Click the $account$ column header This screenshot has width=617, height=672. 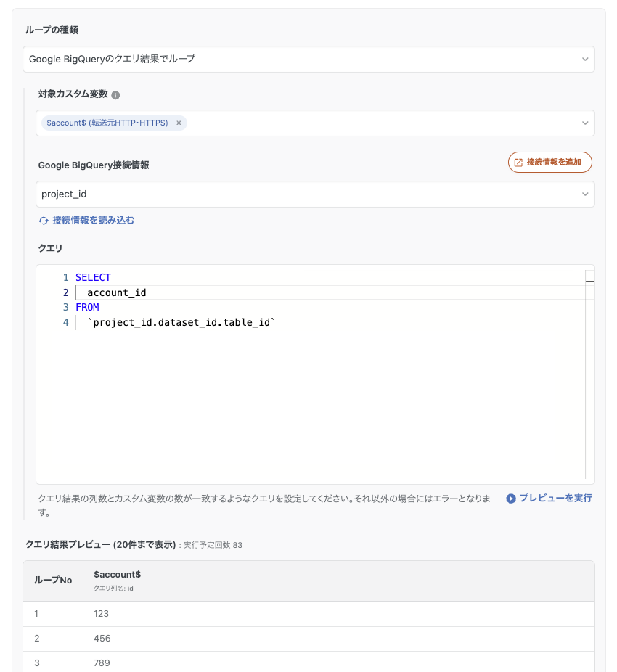point(118,574)
